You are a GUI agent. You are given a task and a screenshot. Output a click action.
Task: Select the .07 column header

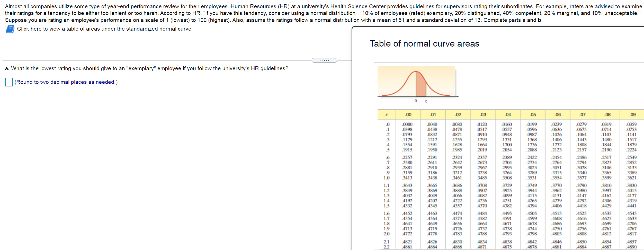pyautogui.click(x=583, y=115)
